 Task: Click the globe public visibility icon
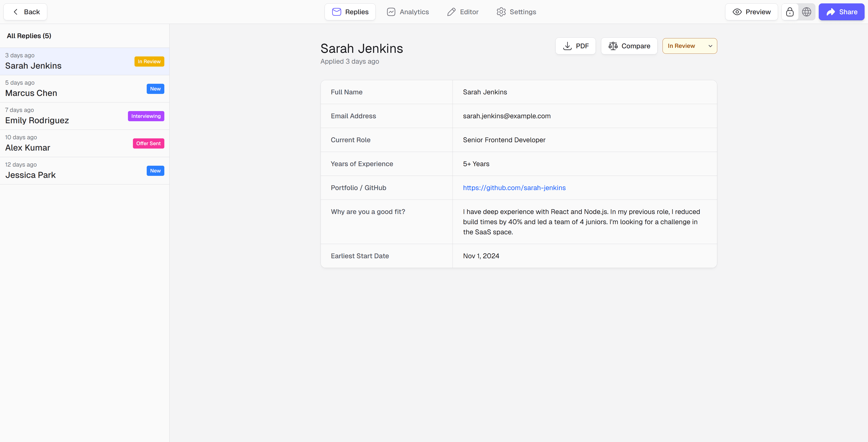tap(806, 12)
